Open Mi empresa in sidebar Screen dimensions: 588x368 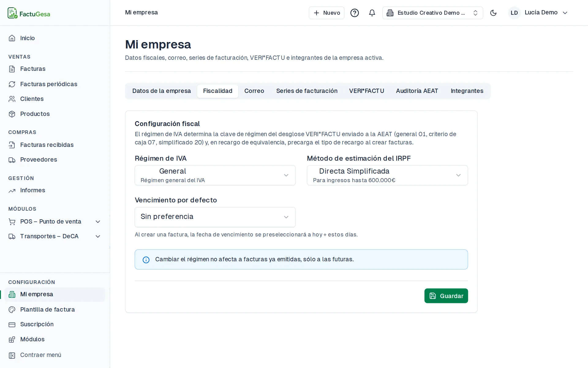[x=55, y=294]
